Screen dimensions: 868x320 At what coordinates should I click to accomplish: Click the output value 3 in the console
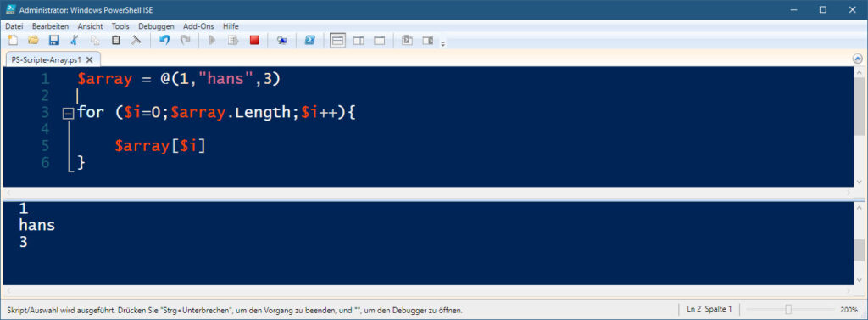[x=23, y=242]
